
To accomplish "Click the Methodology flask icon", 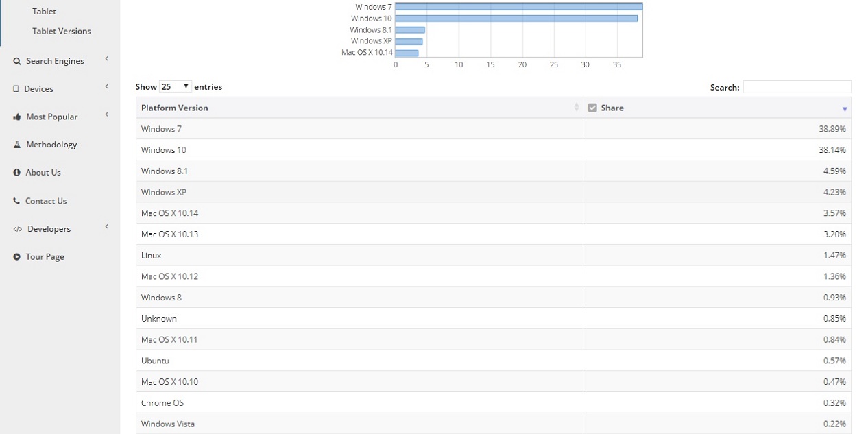I will [x=16, y=145].
